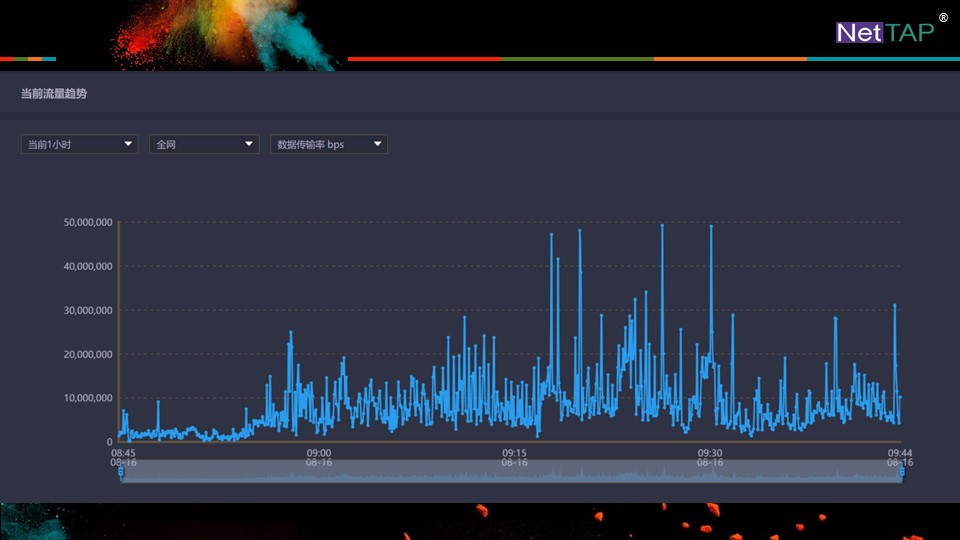960x540 pixels.
Task: Click the 50,000,000 y-axis label
Action: tap(87, 222)
